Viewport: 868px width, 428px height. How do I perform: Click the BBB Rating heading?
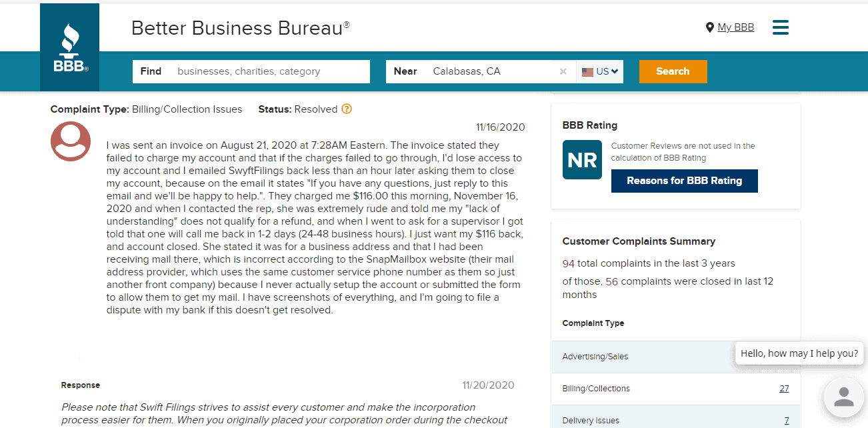[590, 125]
